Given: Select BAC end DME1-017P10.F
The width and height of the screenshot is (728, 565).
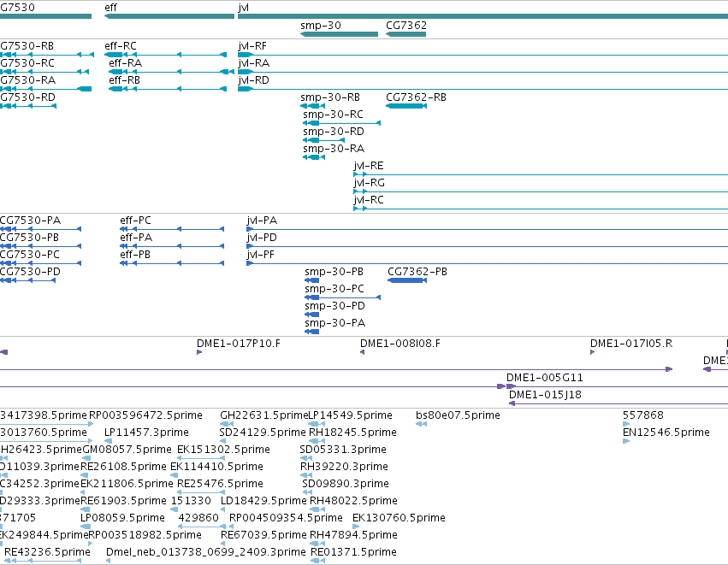Looking at the screenshot, I should pyautogui.click(x=199, y=352).
